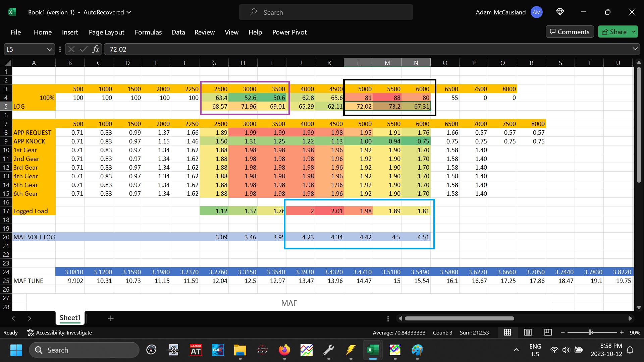The width and height of the screenshot is (644, 362).
Task: Click the Comments button
Action: pos(570,32)
